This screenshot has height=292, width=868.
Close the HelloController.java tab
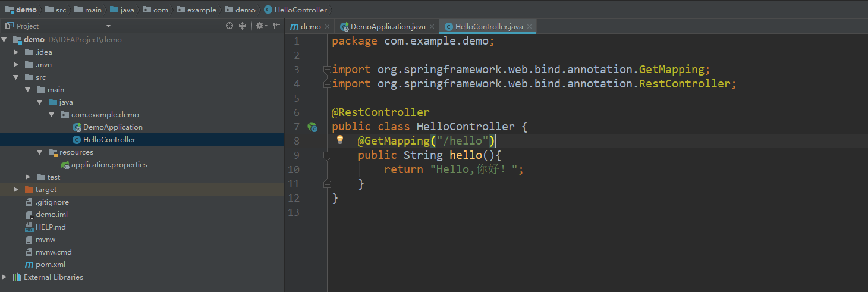point(529,27)
